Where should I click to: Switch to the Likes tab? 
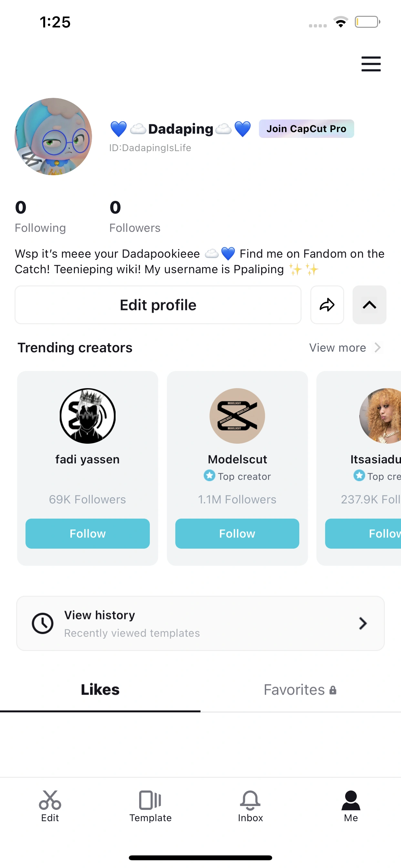coord(100,690)
